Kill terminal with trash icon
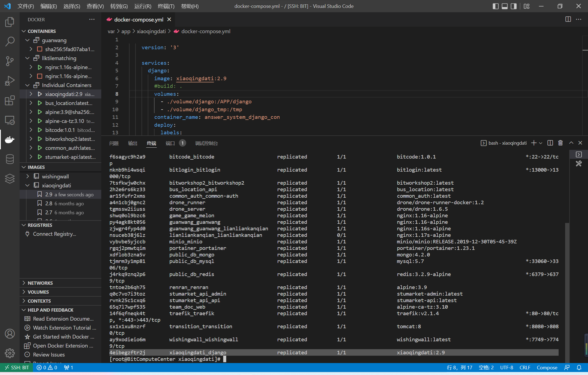The image size is (588, 375). (x=561, y=143)
